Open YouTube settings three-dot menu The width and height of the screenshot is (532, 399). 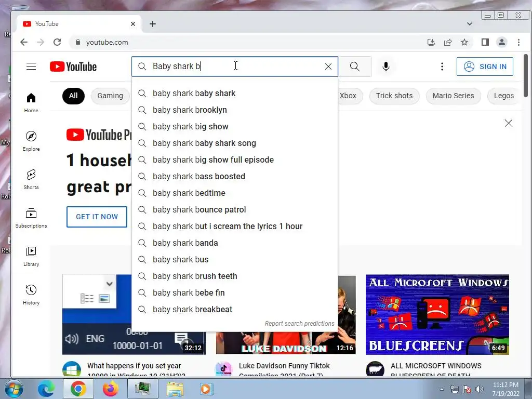pyautogui.click(x=442, y=66)
